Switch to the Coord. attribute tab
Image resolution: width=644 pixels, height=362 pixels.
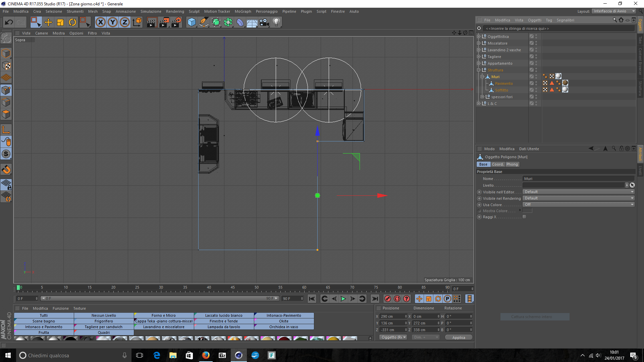(x=498, y=164)
